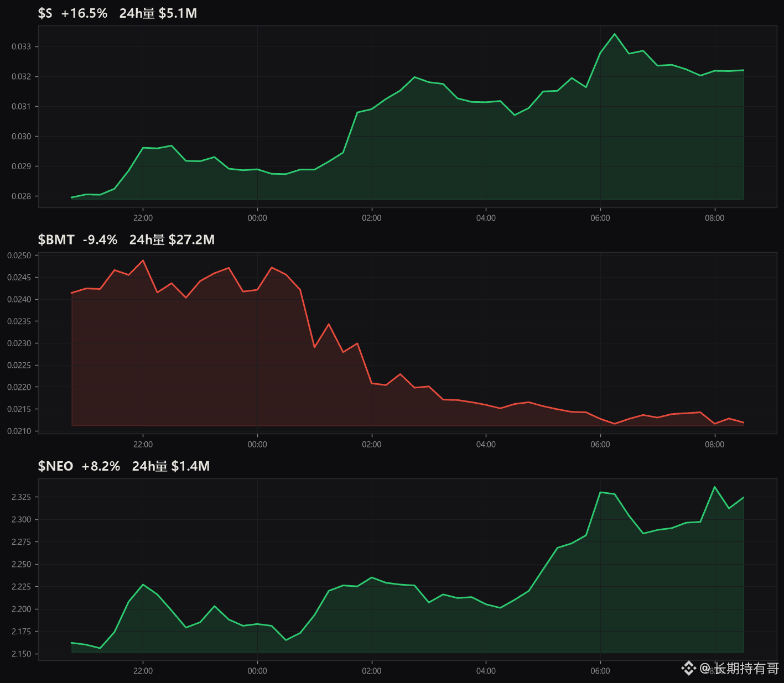Click the 2.325 y-axis label
784x683 pixels.
pyautogui.click(x=21, y=497)
